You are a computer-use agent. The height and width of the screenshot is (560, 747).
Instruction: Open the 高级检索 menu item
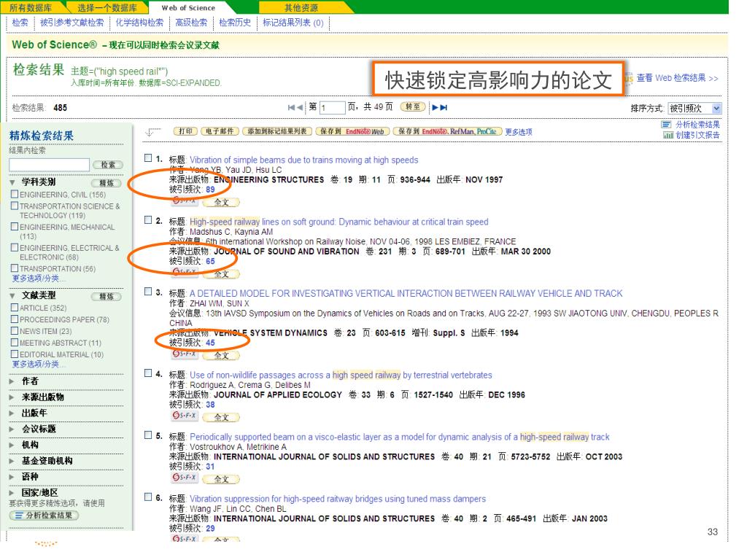point(191,23)
